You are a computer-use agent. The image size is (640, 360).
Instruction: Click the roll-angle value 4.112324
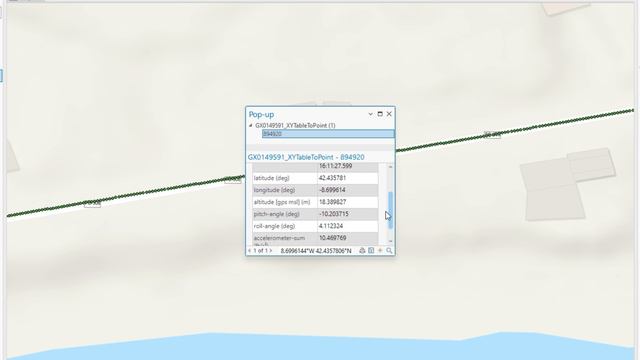tap(331, 226)
